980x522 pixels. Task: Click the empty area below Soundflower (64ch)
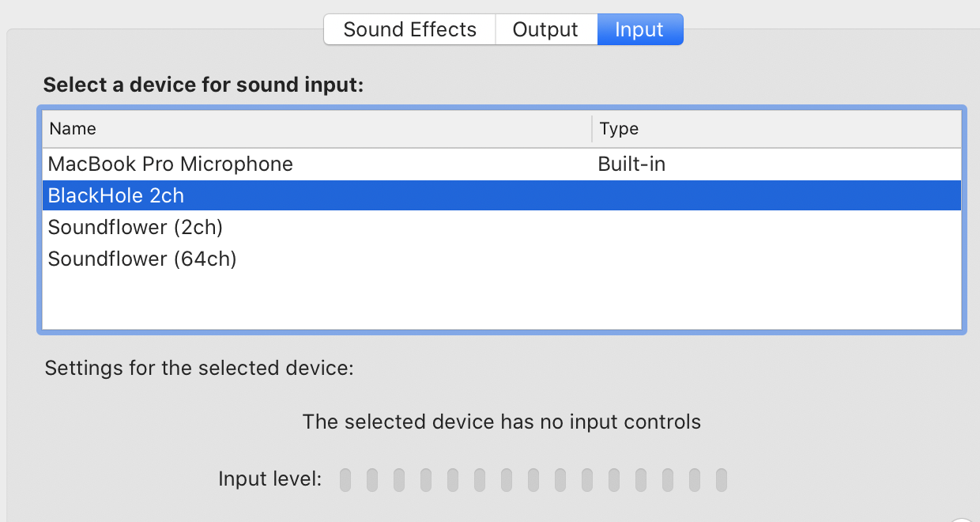pyautogui.click(x=501, y=301)
